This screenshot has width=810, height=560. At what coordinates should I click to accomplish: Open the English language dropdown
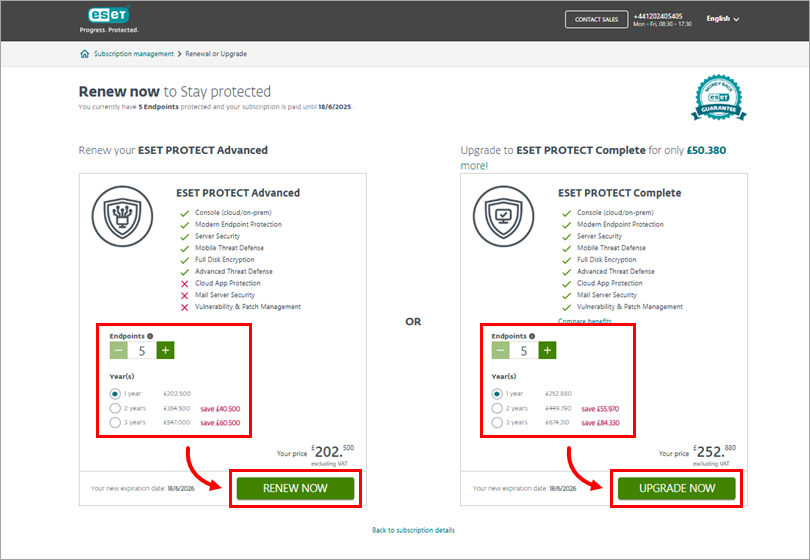[x=722, y=18]
